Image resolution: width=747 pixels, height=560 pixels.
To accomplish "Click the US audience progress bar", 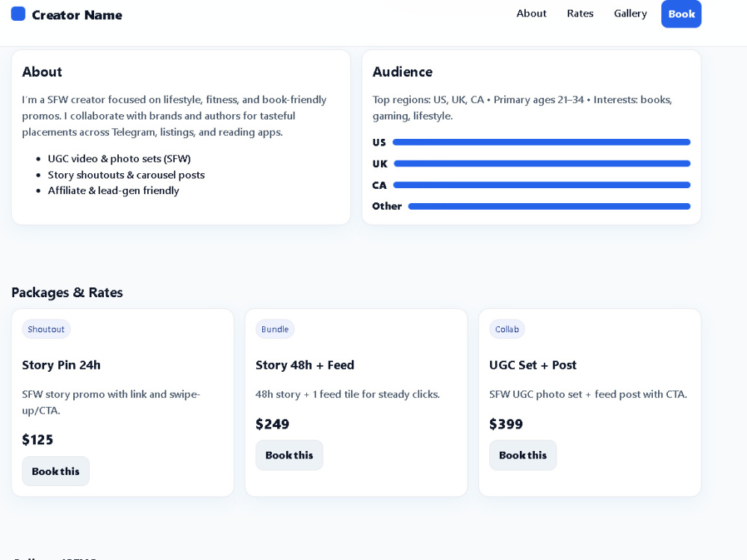I will [x=542, y=143].
